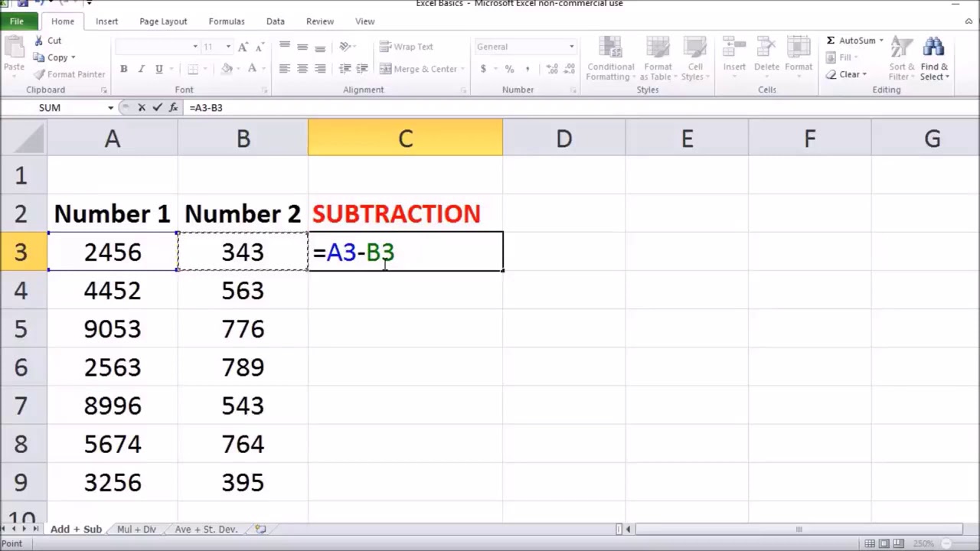
Task: Open the Formulas ribbon tab
Action: point(227,21)
